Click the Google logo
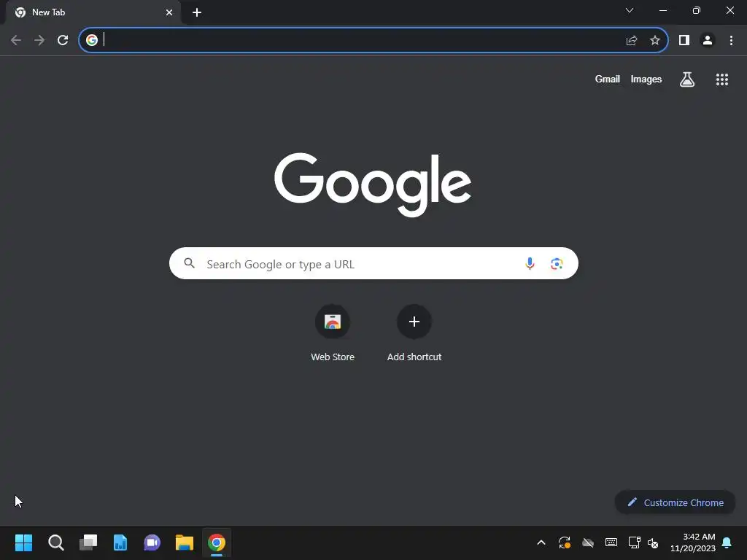This screenshot has width=747, height=560. coord(373,184)
